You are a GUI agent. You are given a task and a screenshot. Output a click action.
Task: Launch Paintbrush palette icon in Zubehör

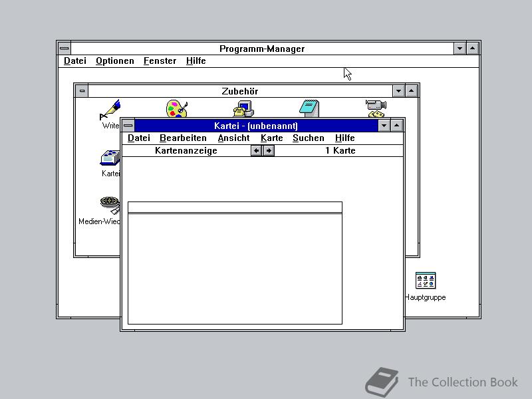[176, 108]
